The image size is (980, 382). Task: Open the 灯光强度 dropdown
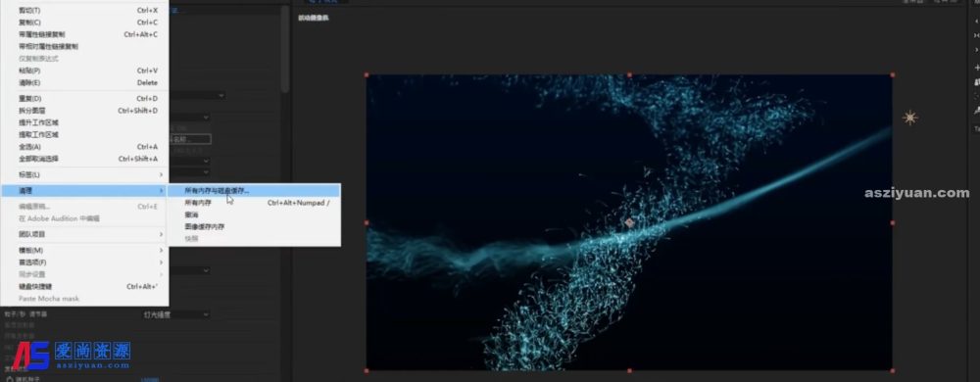pyautogui.click(x=176, y=314)
